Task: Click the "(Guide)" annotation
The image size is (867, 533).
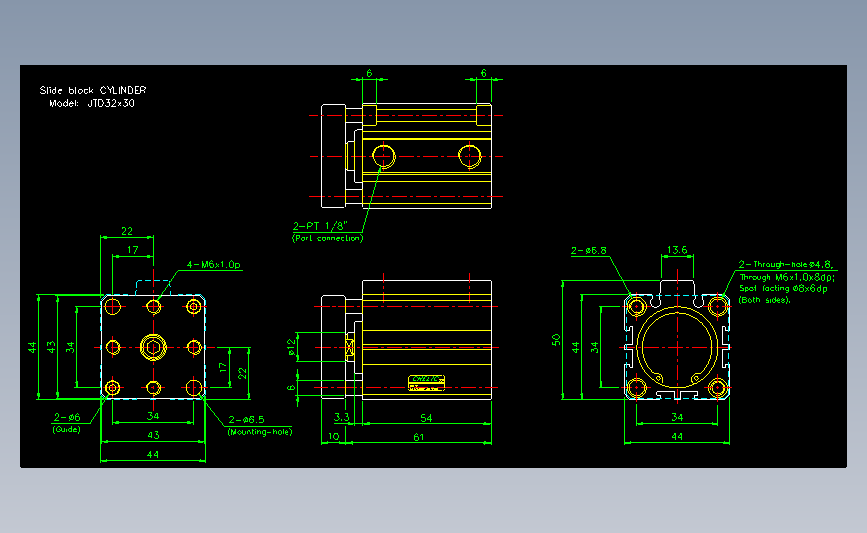Action: pos(66,430)
